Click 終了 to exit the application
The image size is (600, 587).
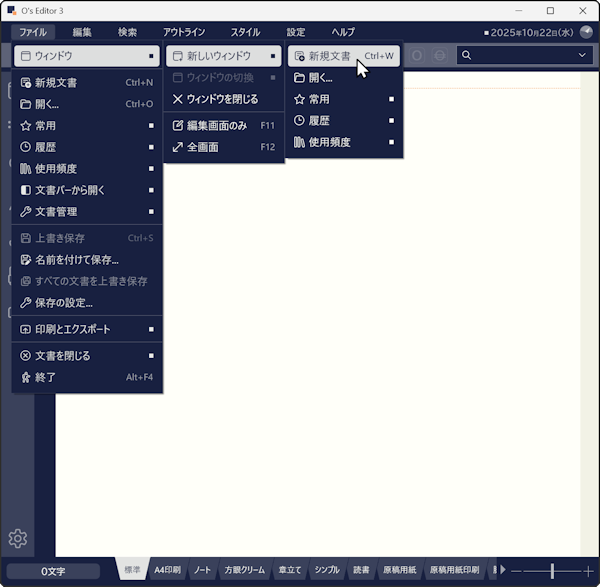(x=45, y=377)
